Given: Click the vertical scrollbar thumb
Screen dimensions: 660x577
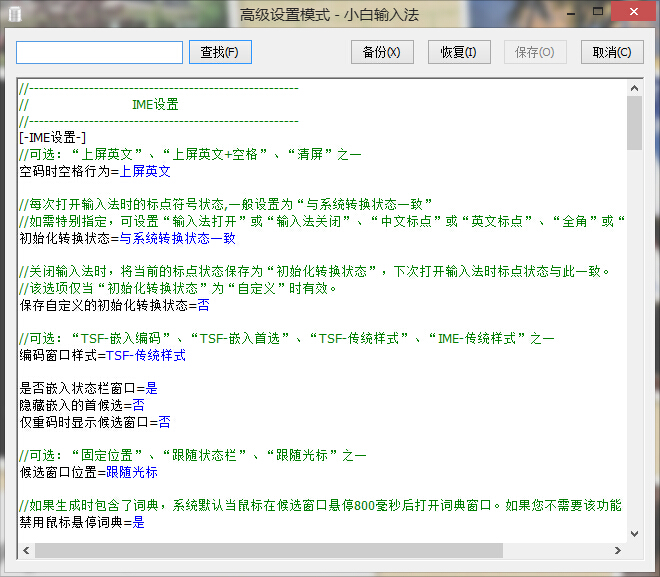Looking at the screenshot, I should pyautogui.click(x=634, y=123).
